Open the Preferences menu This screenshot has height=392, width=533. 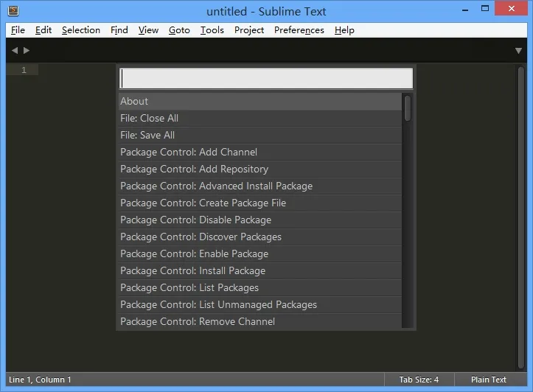(x=299, y=30)
